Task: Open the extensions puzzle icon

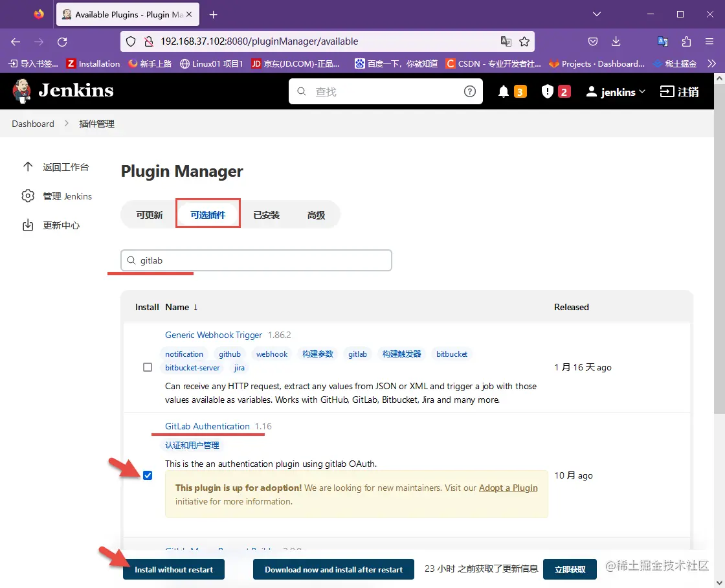Action: coord(686,41)
